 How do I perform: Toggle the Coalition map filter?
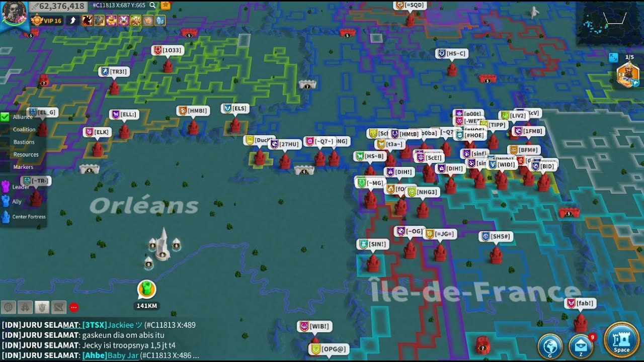point(24,129)
